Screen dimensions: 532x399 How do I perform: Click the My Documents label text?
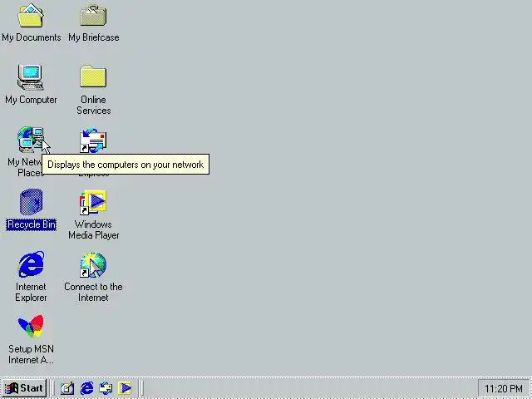point(32,37)
